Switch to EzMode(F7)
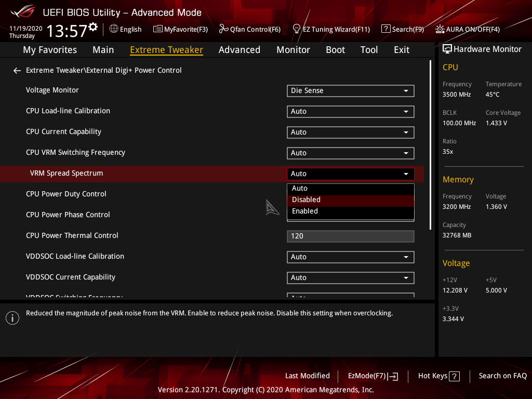Viewport: 532px width, 399px height. click(373, 376)
